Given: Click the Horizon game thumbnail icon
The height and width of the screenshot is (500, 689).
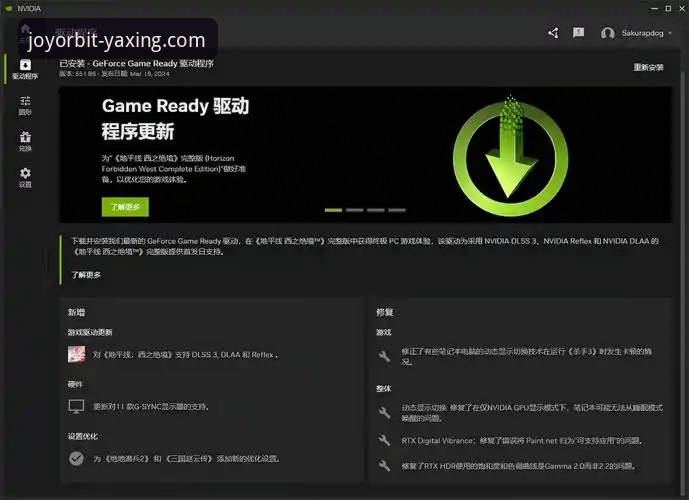Looking at the screenshot, I should coord(76,354).
